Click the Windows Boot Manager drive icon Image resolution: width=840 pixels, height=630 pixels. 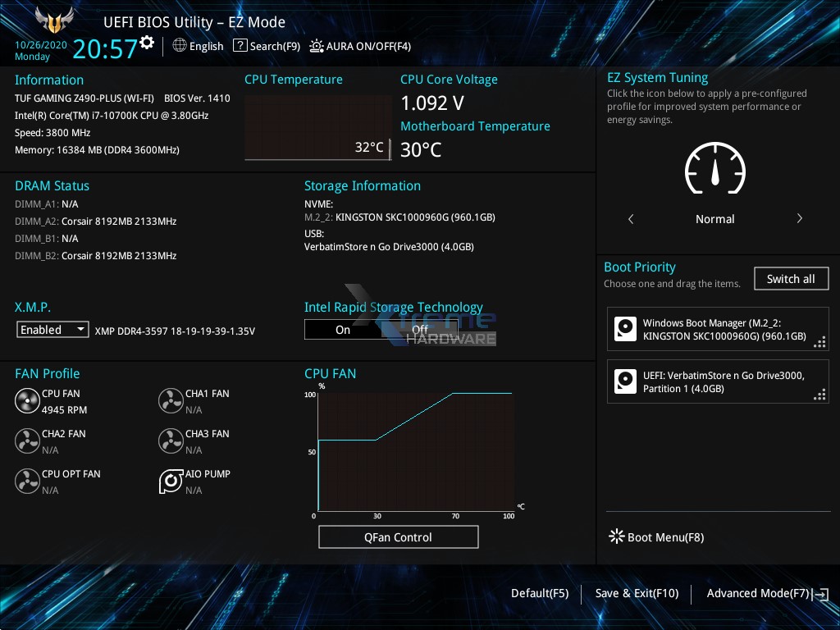coord(625,328)
